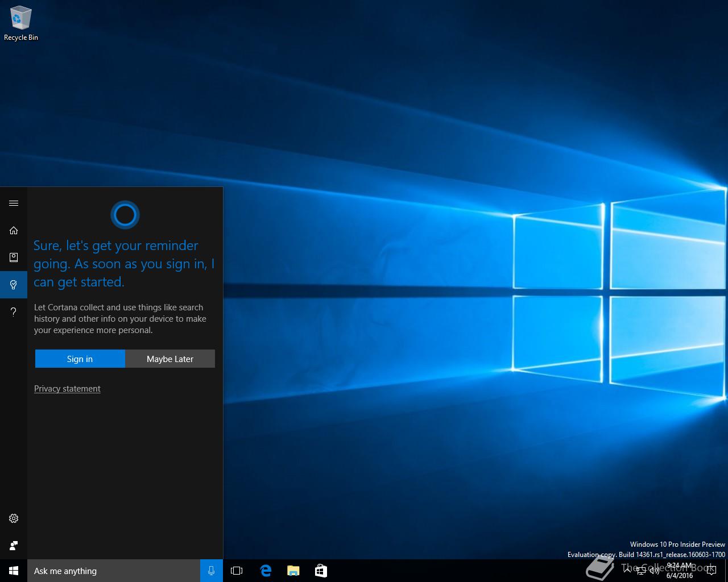
Task: Open the Windows Start menu
Action: pyautogui.click(x=14, y=571)
